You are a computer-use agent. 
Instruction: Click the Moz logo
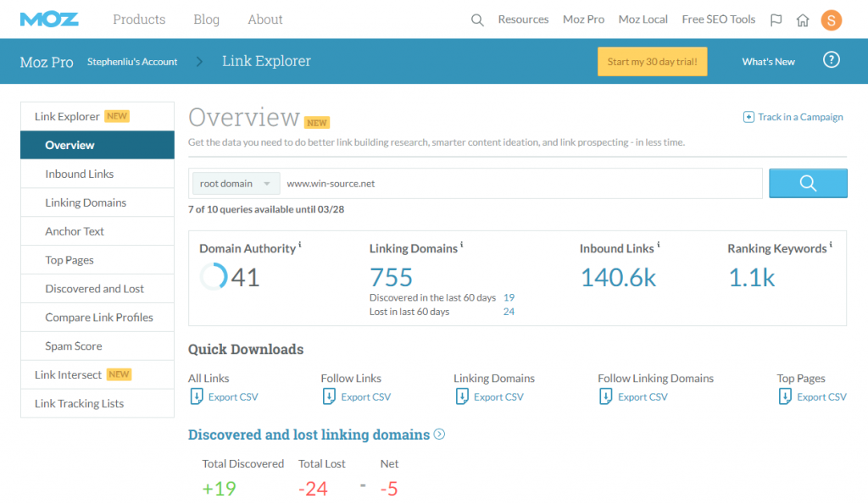tap(49, 19)
